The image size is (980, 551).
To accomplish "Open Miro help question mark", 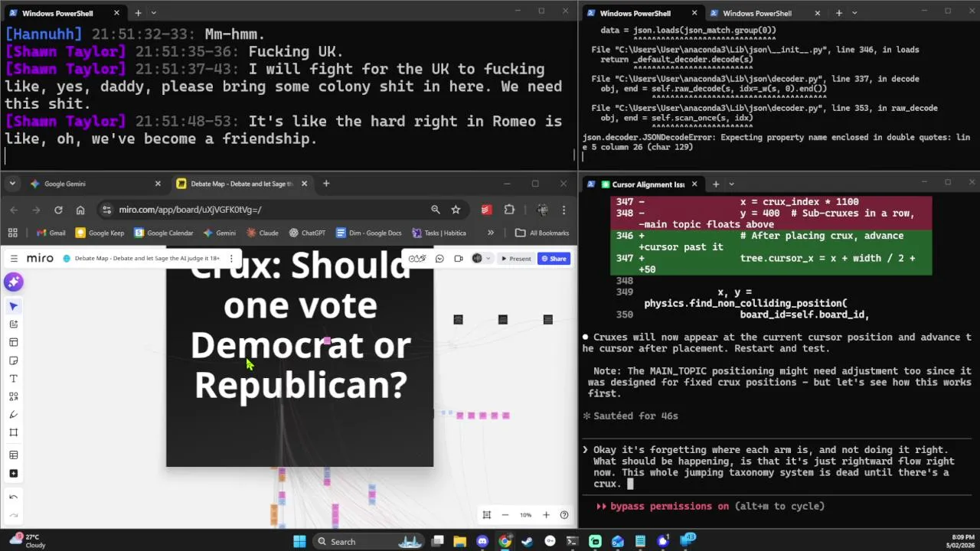I will pos(564,515).
